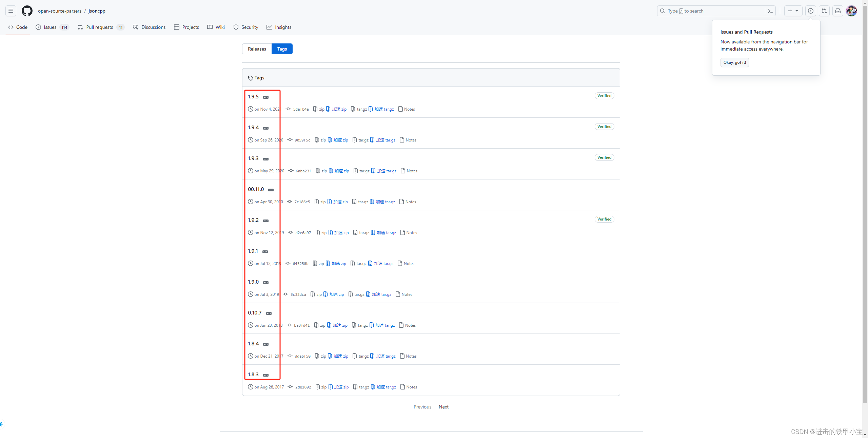Go to Next page of tags

tap(443, 407)
